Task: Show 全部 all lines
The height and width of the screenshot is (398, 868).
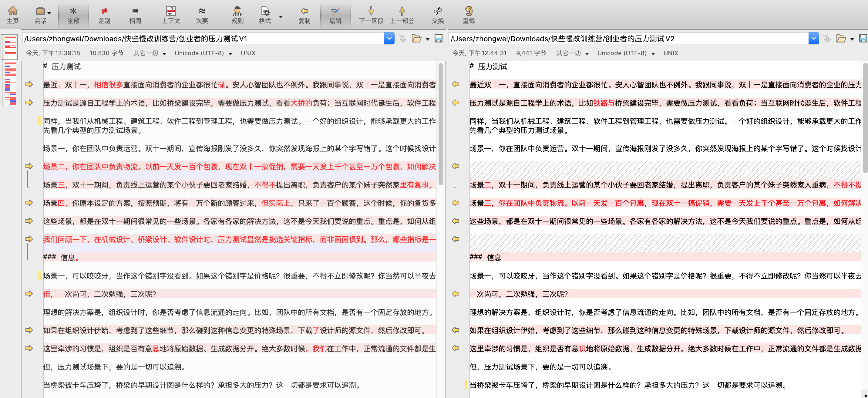Action: (x=73, y=15)
